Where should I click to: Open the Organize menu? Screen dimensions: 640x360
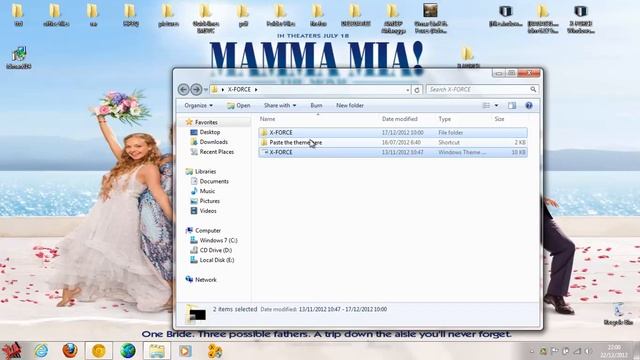tap(198, 105)
